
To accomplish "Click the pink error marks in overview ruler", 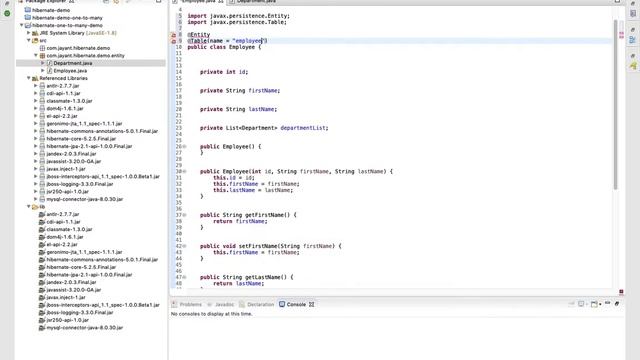I will point(621,35).
